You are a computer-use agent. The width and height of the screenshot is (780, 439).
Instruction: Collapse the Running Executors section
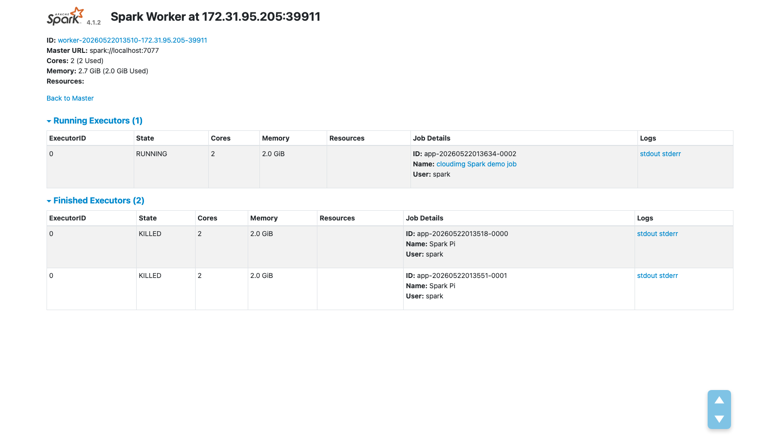95,120
